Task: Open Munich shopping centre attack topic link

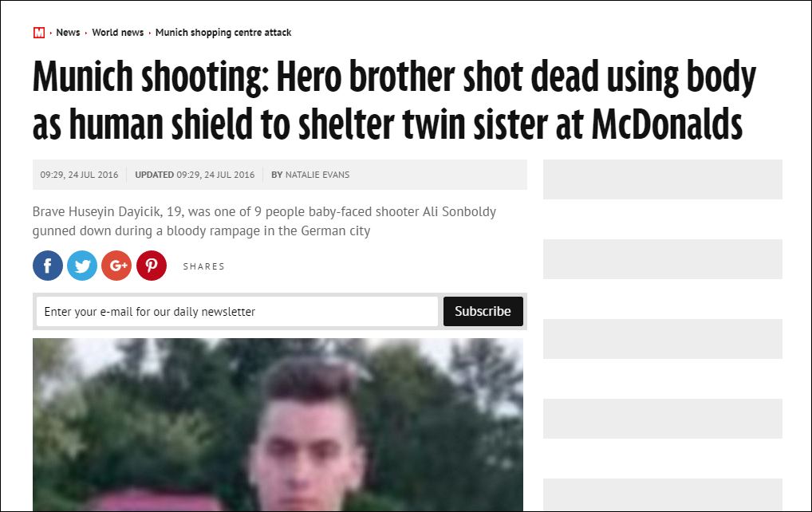Action: click(x=223, y=33)
